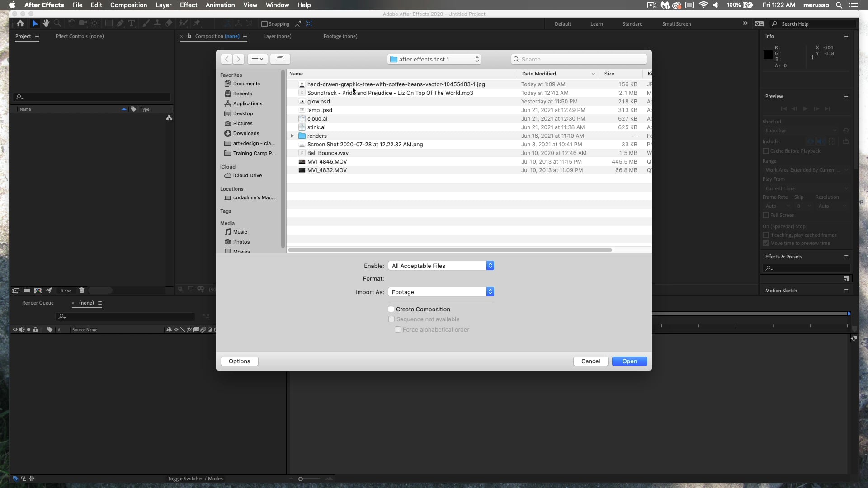Click the horizontal scrollbar in the file list

pyautogui.click(x=450, y=250)
